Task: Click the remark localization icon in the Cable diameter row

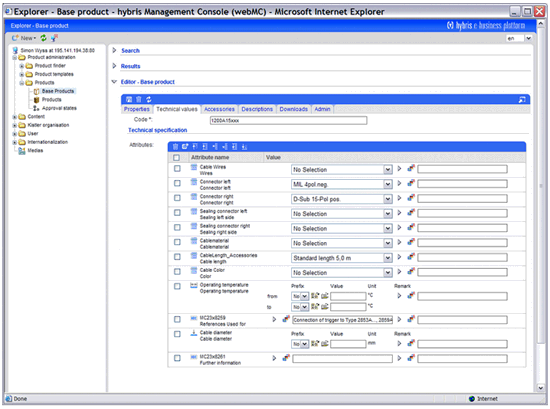Action: (411, 343)
